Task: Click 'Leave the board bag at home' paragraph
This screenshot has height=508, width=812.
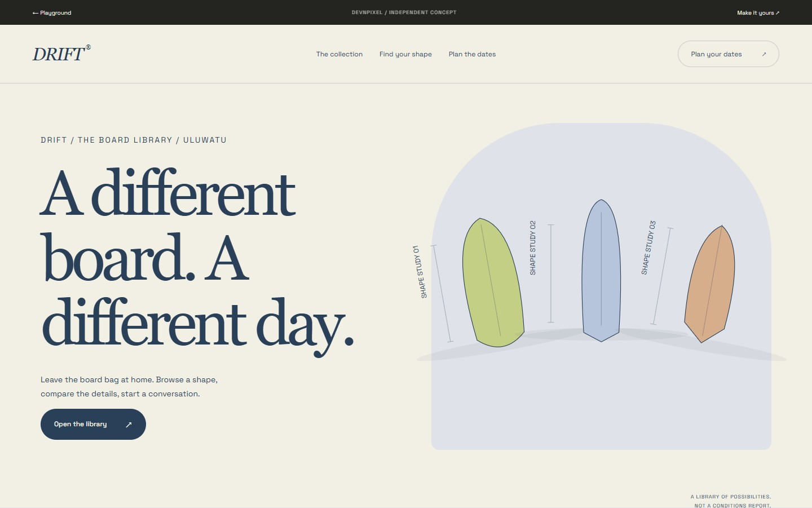Action: coord(129,387)
